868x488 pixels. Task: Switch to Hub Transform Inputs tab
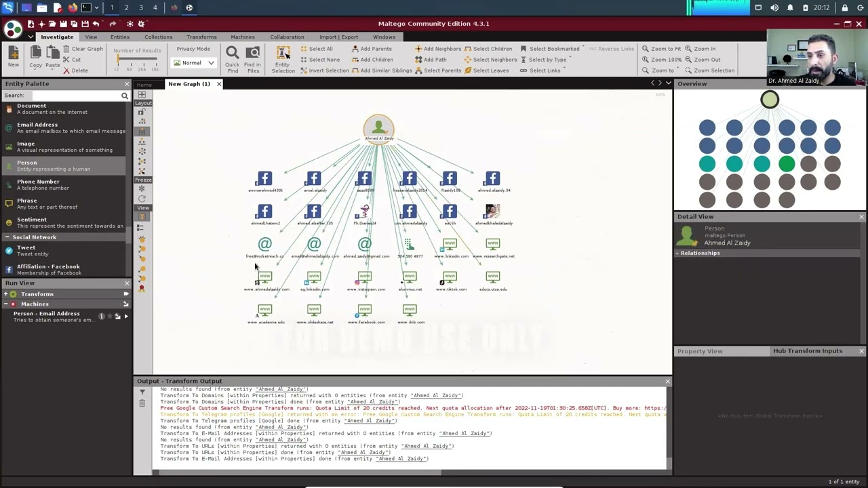pyautogui.click(x=807, y=351)
